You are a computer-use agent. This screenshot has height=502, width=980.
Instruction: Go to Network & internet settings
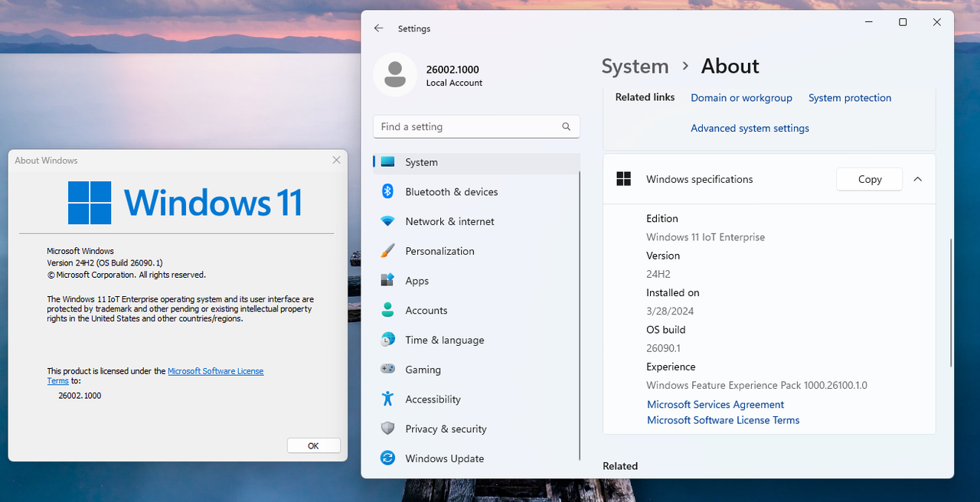coord(476,221)
